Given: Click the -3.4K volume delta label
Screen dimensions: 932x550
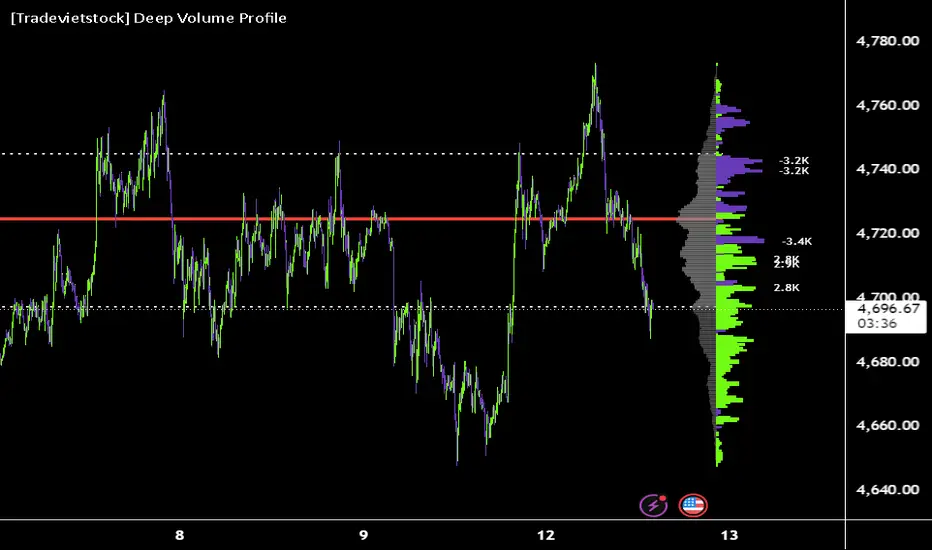Looking at the screenshot, I should click(x=796, y=241).
